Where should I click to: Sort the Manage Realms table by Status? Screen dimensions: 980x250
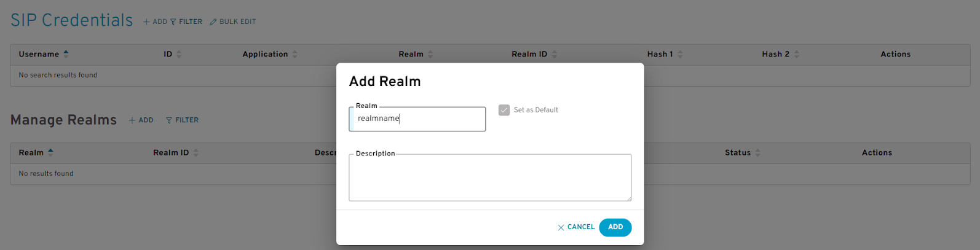pyautogui.click(x=743, y=152)
